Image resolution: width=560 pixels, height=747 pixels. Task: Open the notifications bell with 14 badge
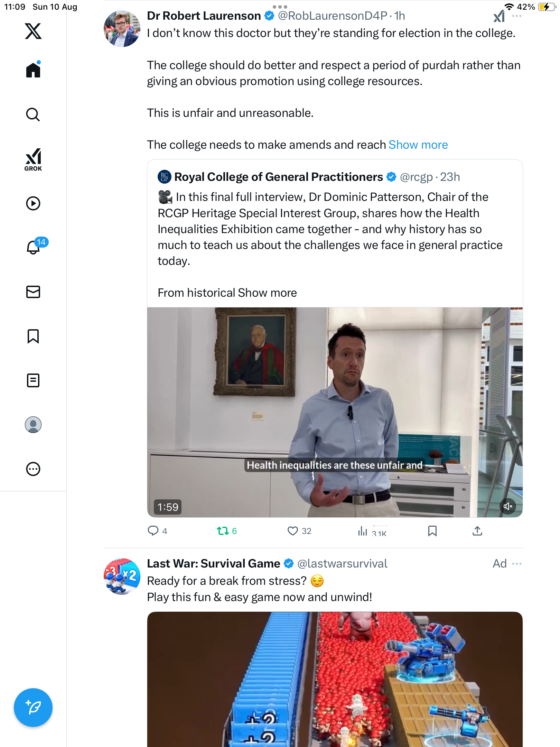[x=33, y=247]
